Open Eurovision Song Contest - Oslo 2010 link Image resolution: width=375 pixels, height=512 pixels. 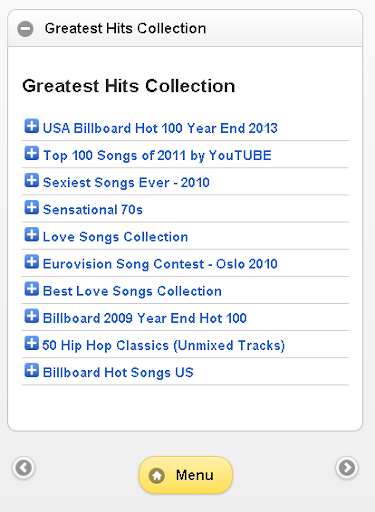click(160, 264)
